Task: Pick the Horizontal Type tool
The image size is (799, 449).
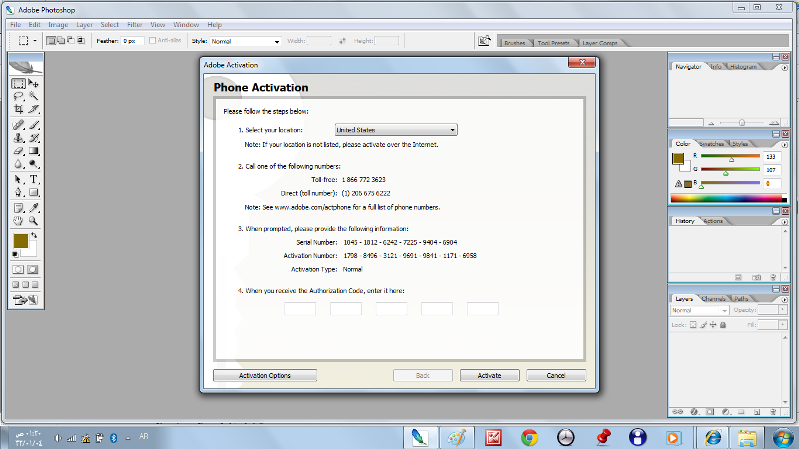Action: 33,179
